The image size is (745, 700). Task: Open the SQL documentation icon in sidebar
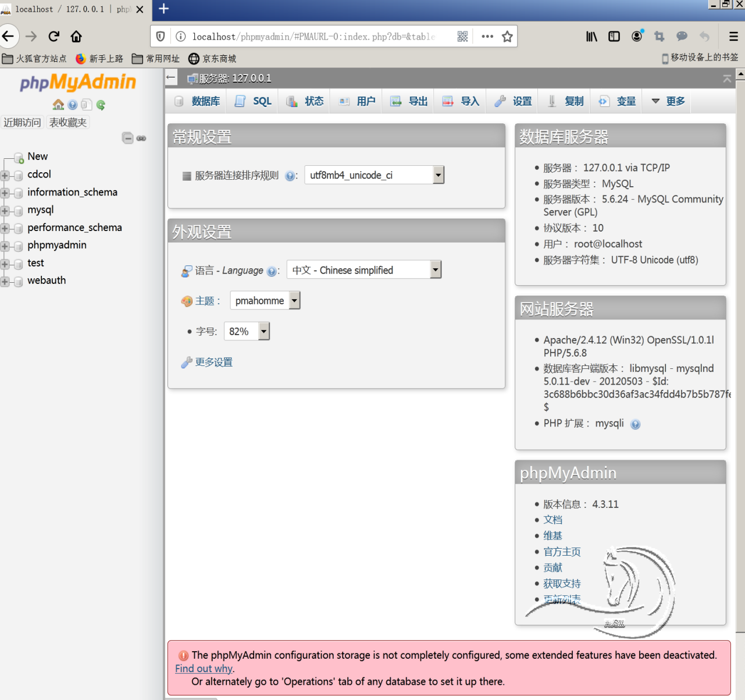pyautogui.click(x=87, y=105)
